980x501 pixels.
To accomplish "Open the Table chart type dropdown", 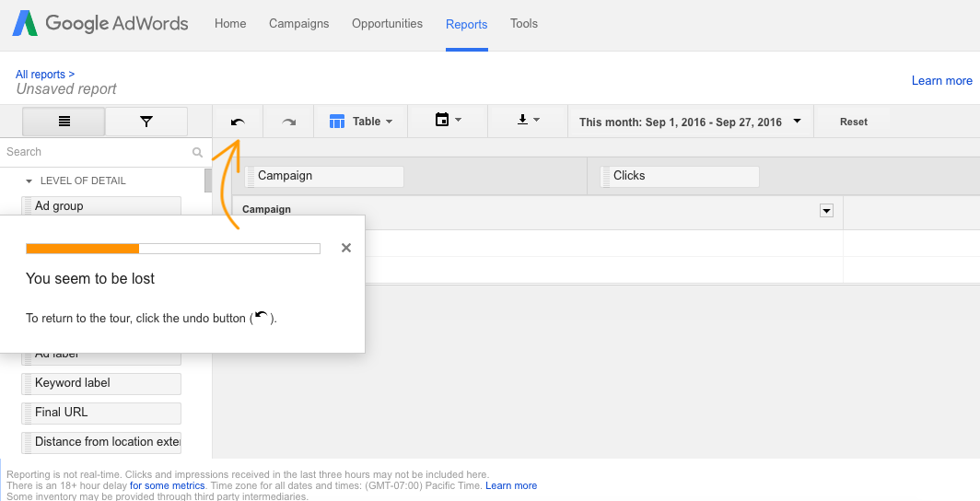I will coord(361,122).
